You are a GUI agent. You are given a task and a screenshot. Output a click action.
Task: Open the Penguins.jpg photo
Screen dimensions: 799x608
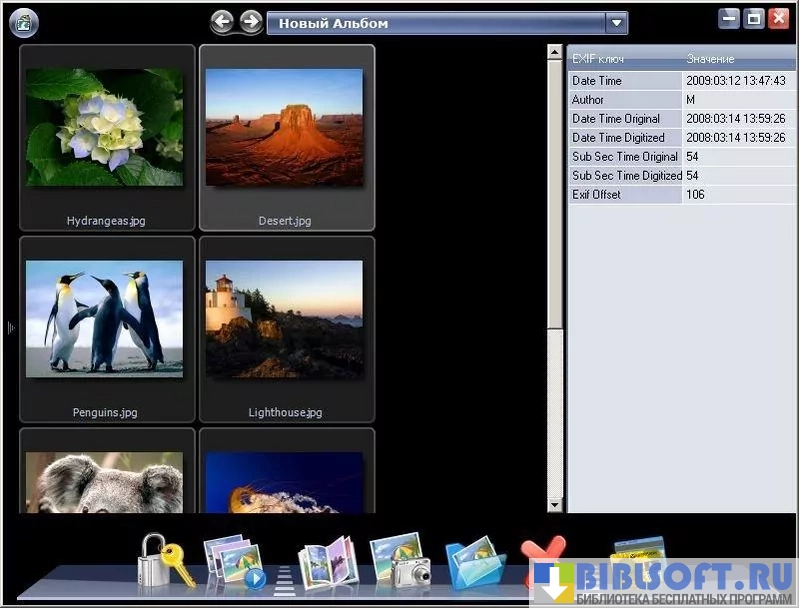tap(106, 328)
